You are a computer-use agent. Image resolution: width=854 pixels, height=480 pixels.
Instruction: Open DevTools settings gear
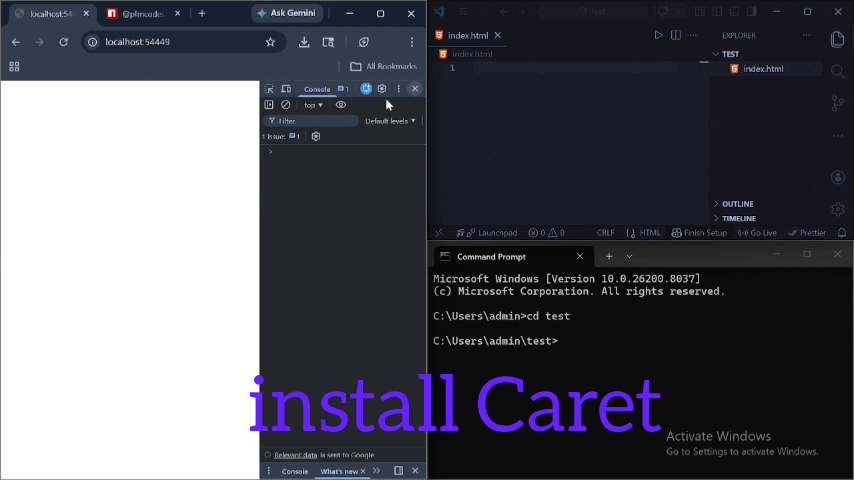[382, 89]
